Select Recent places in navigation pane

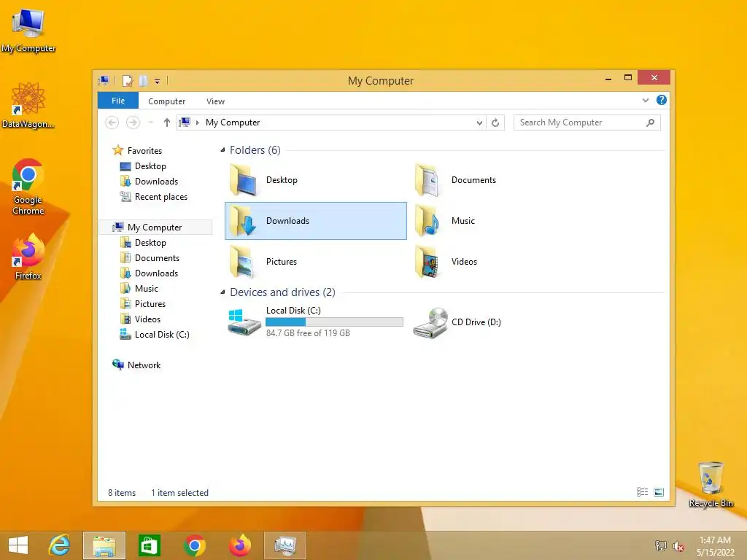pyautogui.click(x=160, y=197)
